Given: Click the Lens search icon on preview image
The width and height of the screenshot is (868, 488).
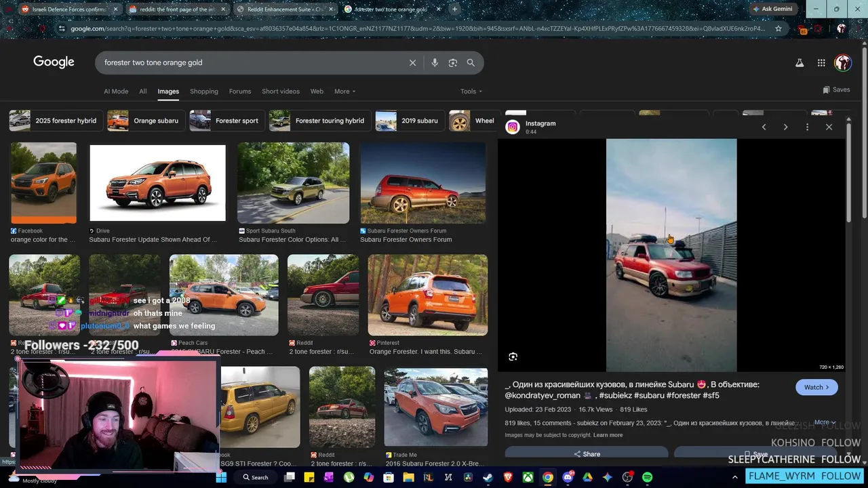Looking at the screenshot, I should (513, 357).
